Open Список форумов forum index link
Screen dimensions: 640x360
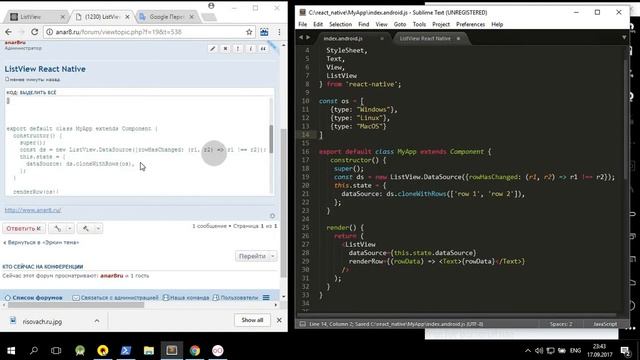[x=33, y=298]
